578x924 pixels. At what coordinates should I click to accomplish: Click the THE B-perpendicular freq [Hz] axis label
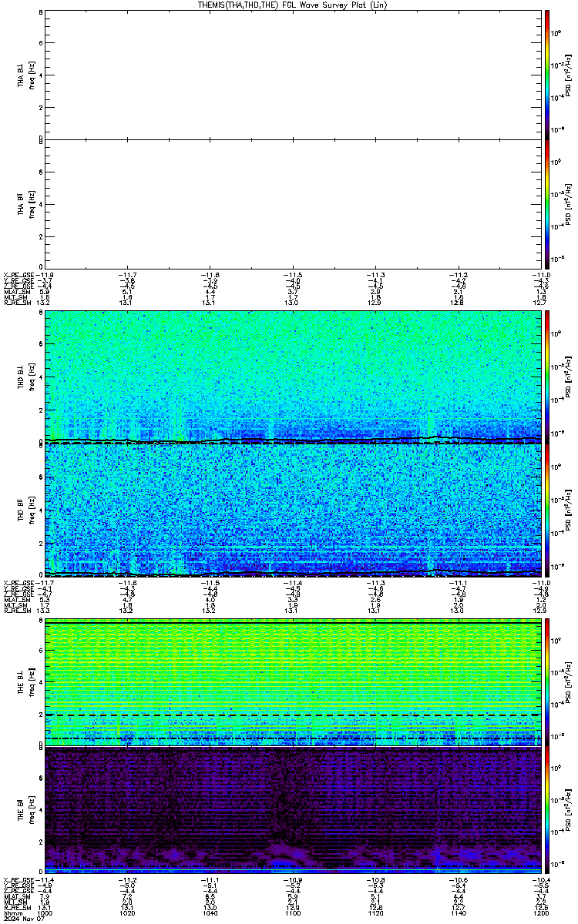32,682
